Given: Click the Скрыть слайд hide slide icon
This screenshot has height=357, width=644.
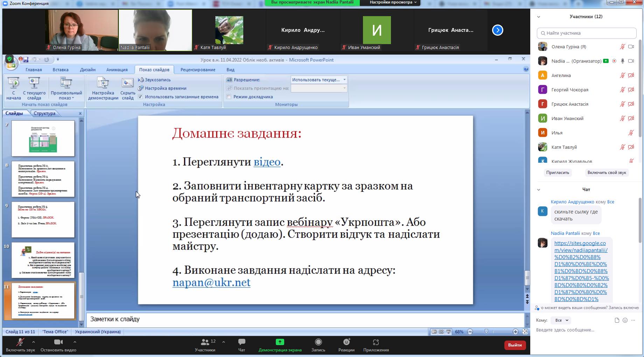Looking at the screenshot, I should tap(127, 83).
